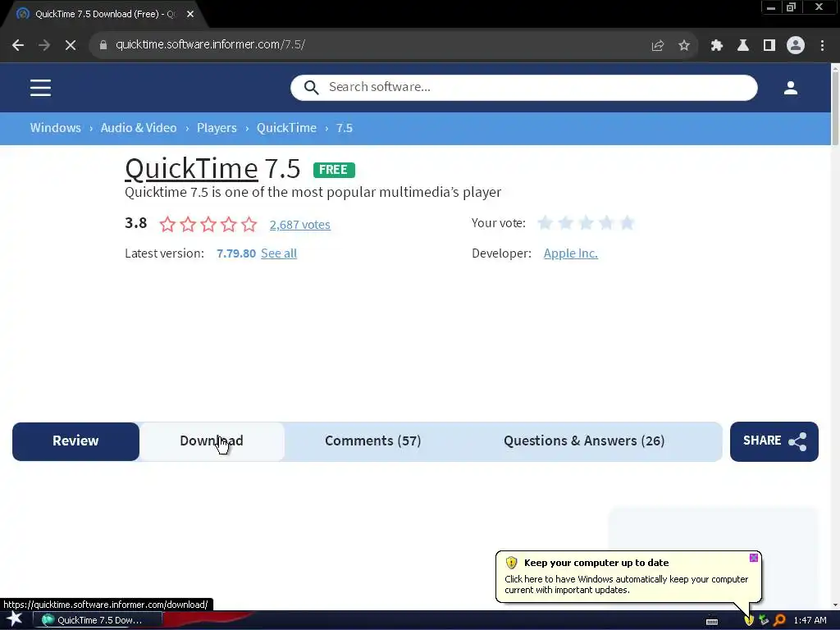Click the FREE badge
This screenshot has width=840, height=630.
pyautogui.click(x=335, y=170)
